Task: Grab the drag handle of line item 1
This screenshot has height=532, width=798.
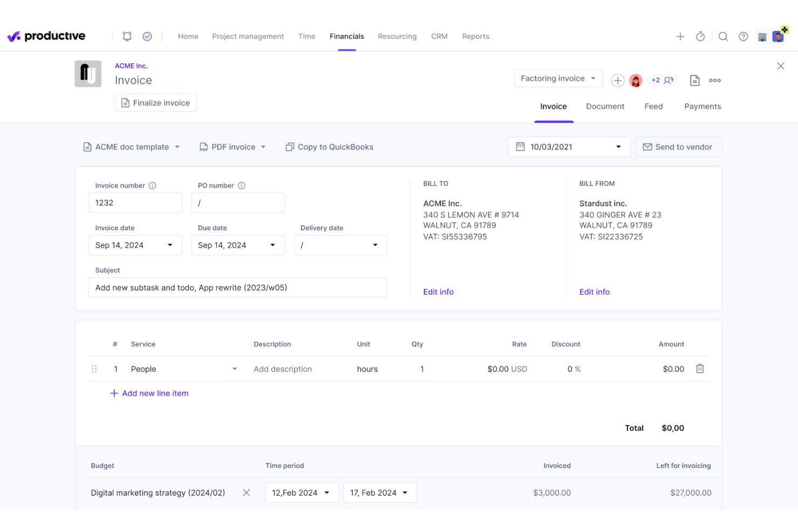Action: (x=94, y=369)
